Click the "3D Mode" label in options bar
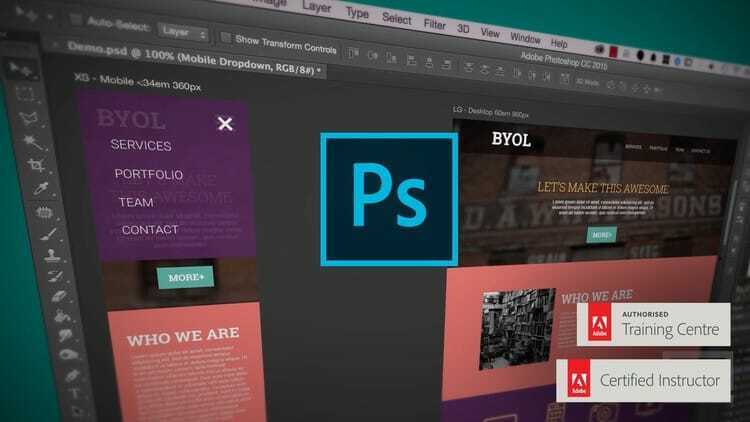Image resolution: width=750 pixels, height=422 pixels. 587,82
